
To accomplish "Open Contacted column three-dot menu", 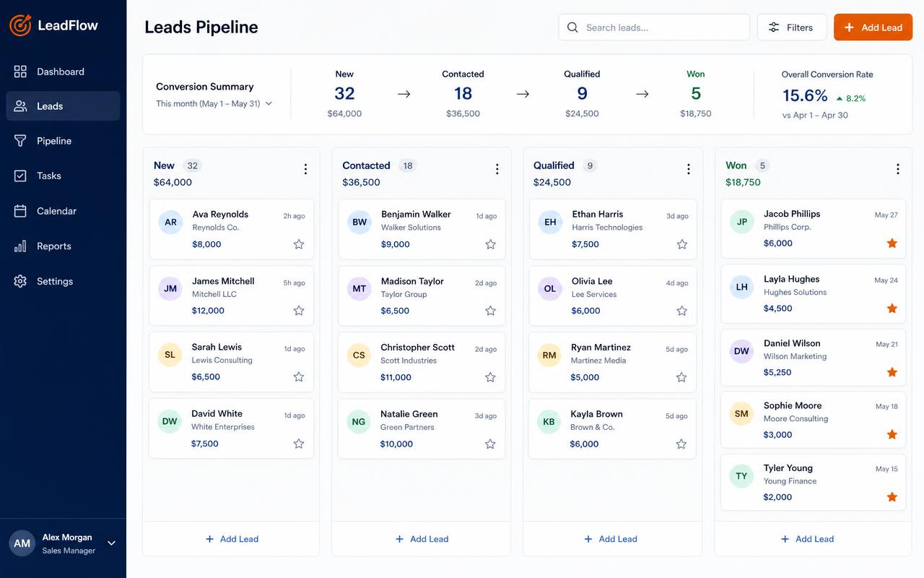I will [497, 169].
